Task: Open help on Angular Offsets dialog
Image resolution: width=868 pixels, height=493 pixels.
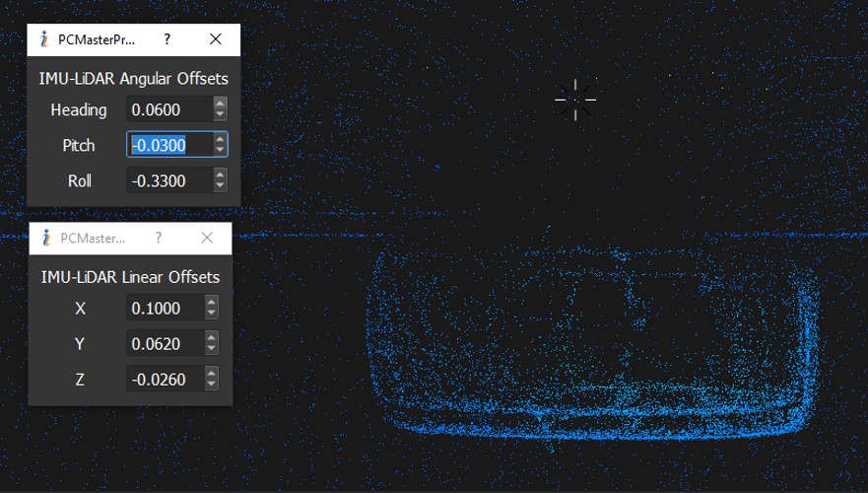Action: click(x=167, y=39)
